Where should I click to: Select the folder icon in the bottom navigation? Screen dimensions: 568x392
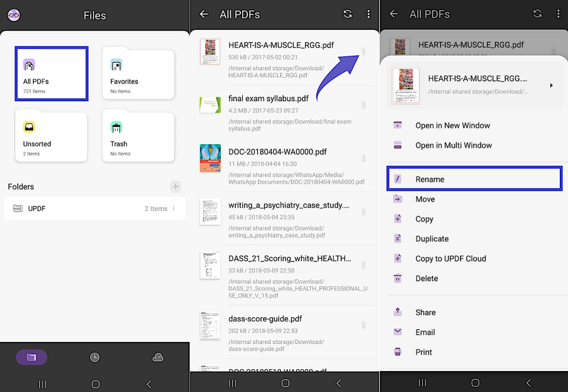tap(30, 357)
